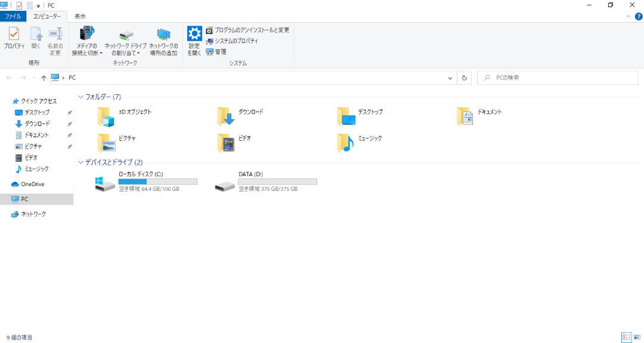Open recent locations dropdown arrow
Screen dimensions: 644x343
tap(33, 78)
